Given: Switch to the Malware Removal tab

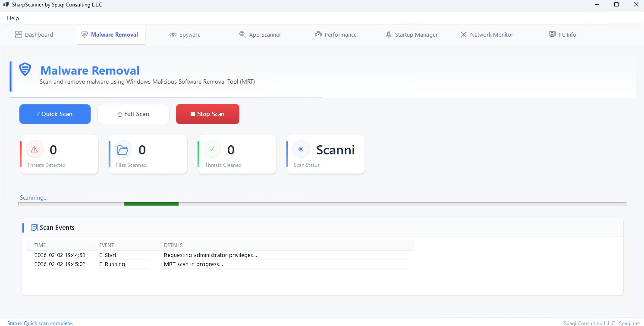Looking at the screenshot, I should coord(110,34).
